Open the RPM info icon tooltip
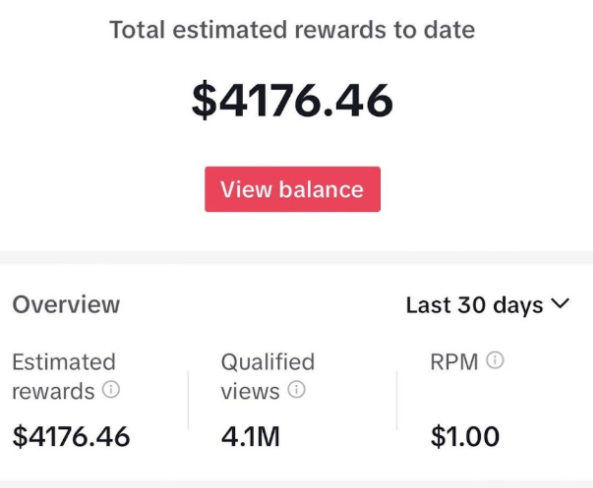The image size is (593, 488). point(495,360)
